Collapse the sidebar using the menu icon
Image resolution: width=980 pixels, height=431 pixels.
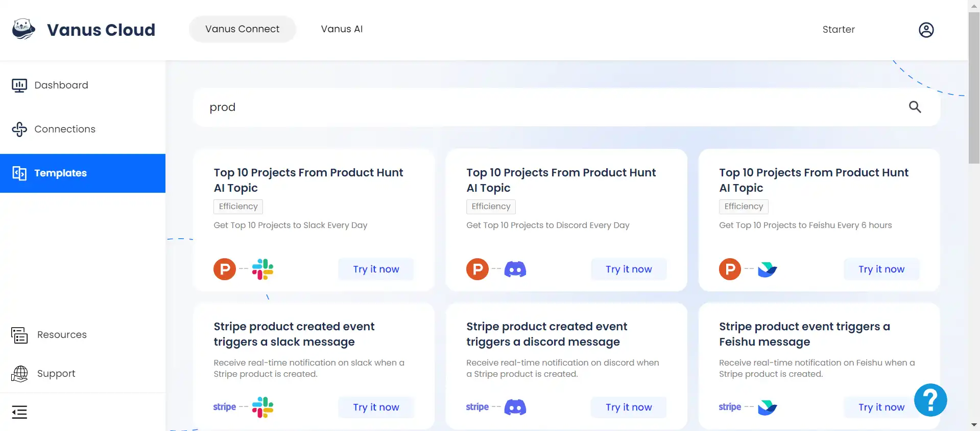click(19, 412)
